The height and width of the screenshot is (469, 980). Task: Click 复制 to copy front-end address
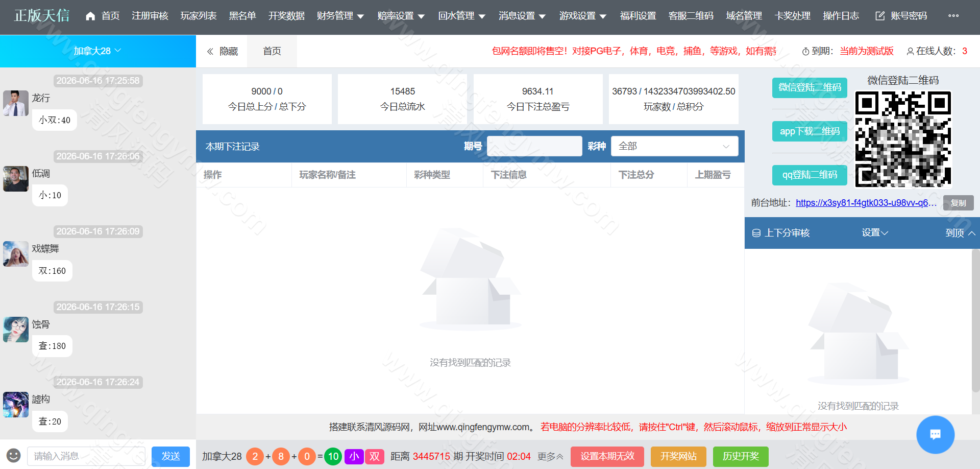tap(958, 203)
